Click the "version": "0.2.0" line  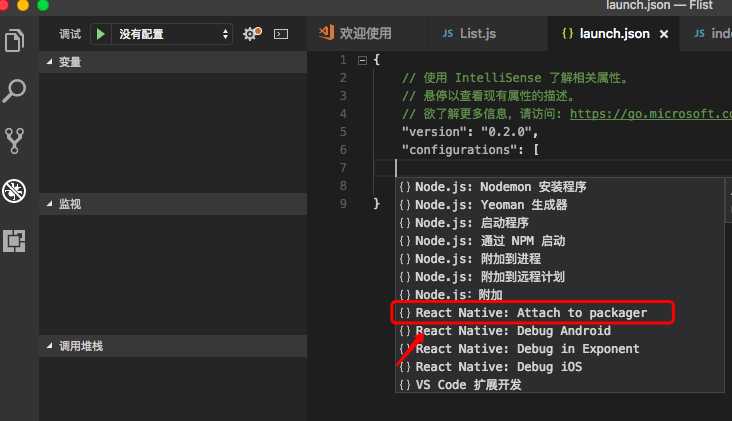[470, 132]
